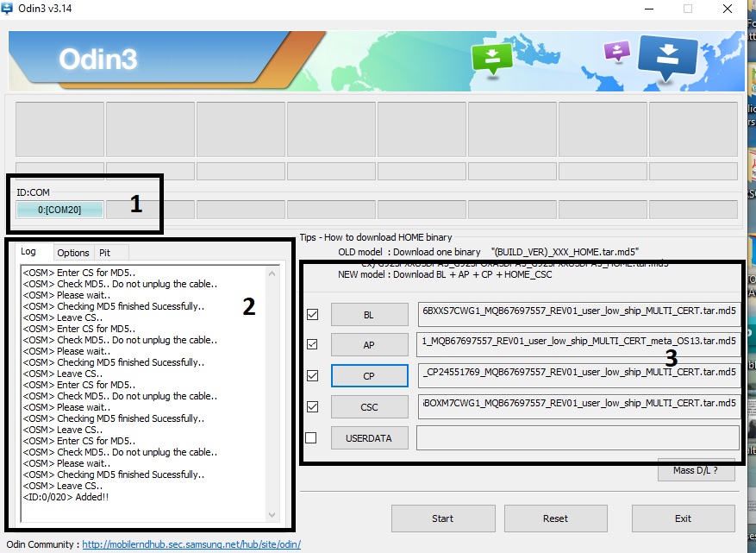
Task: Click the CP file path field
Action: pos(579,374)
